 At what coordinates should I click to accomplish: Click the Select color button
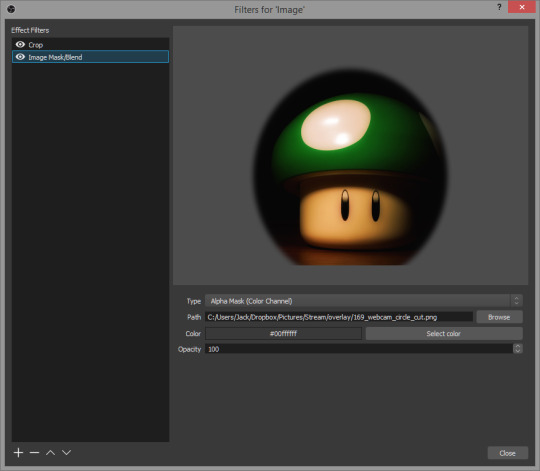(x=444, y=333)
